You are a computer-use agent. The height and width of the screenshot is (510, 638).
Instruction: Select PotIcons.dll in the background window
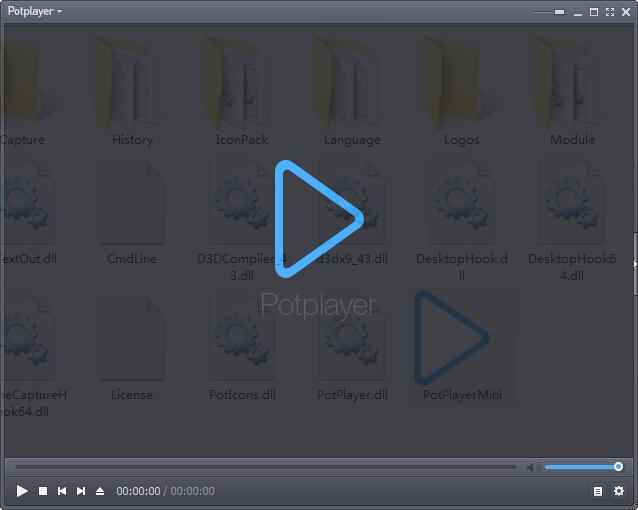coord(242,349)
